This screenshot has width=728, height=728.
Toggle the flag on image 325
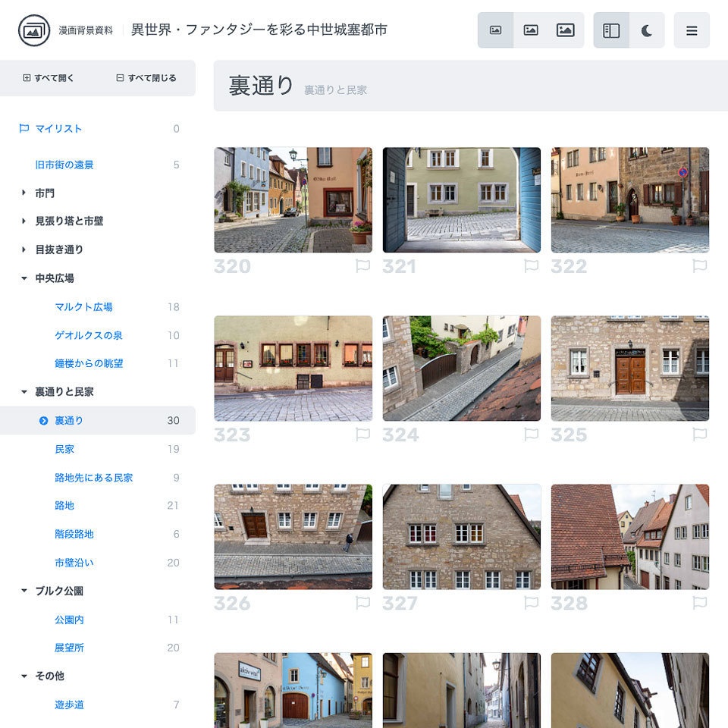point(700,435)
